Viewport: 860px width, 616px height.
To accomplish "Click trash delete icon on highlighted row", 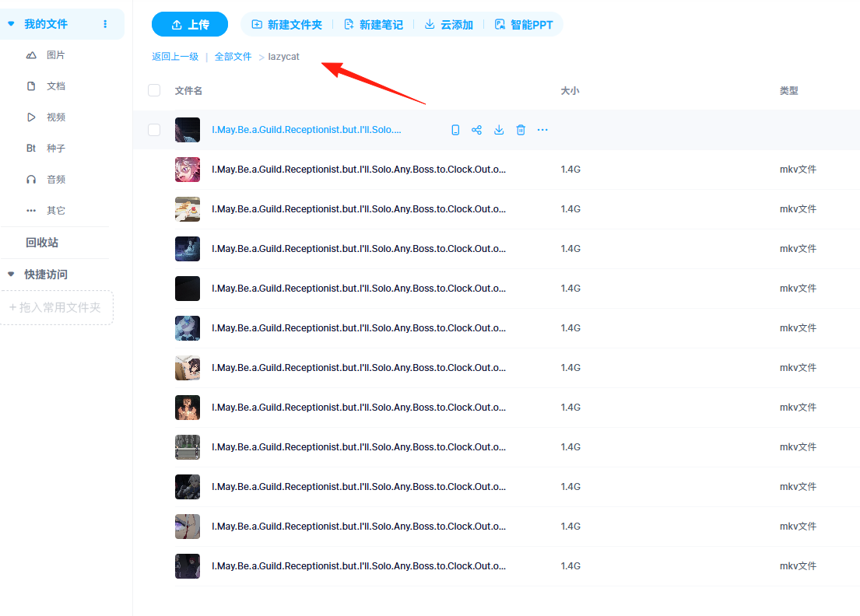I will (521, 130).
